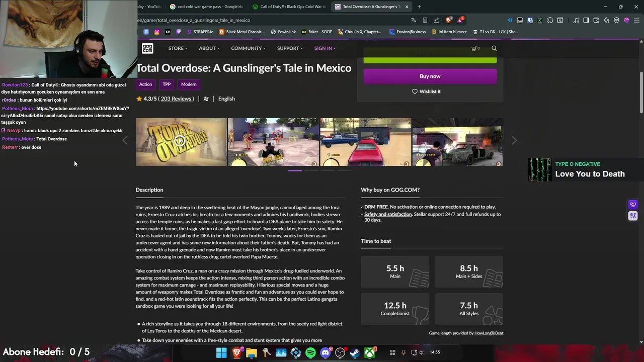Image resolution: width=644 pixels, height=362 pixels.
Task: Click the Modern genre tag
Action: click(x=189, y=84)
